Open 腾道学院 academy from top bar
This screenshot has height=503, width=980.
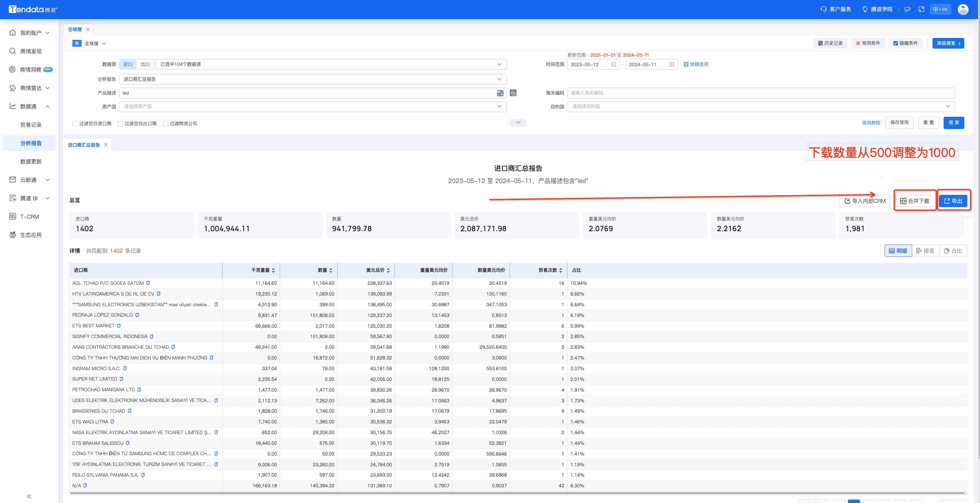[877, 9]
